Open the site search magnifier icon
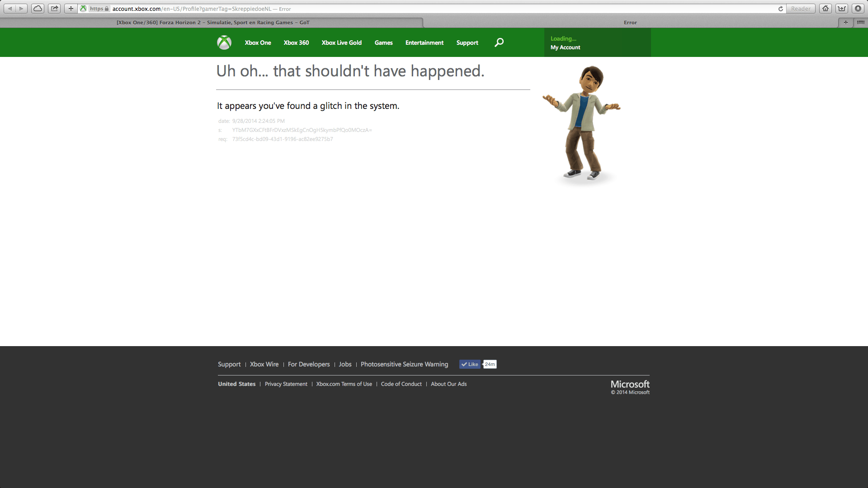This screenshot has height=488, width=868. [499, 42]
